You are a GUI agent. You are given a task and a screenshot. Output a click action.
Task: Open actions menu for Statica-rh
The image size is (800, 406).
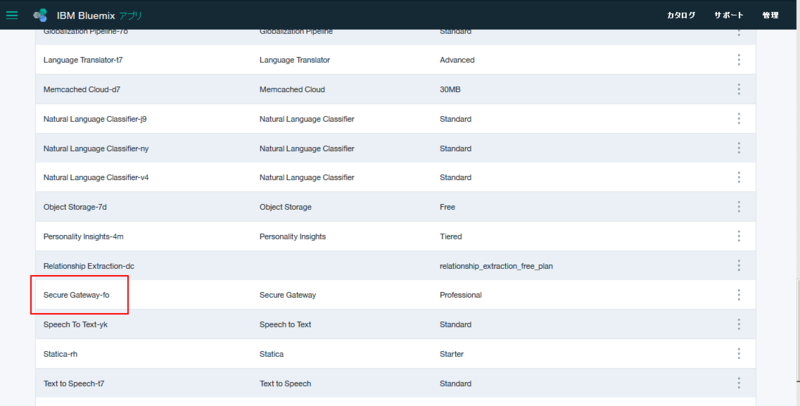click(738, 354)
